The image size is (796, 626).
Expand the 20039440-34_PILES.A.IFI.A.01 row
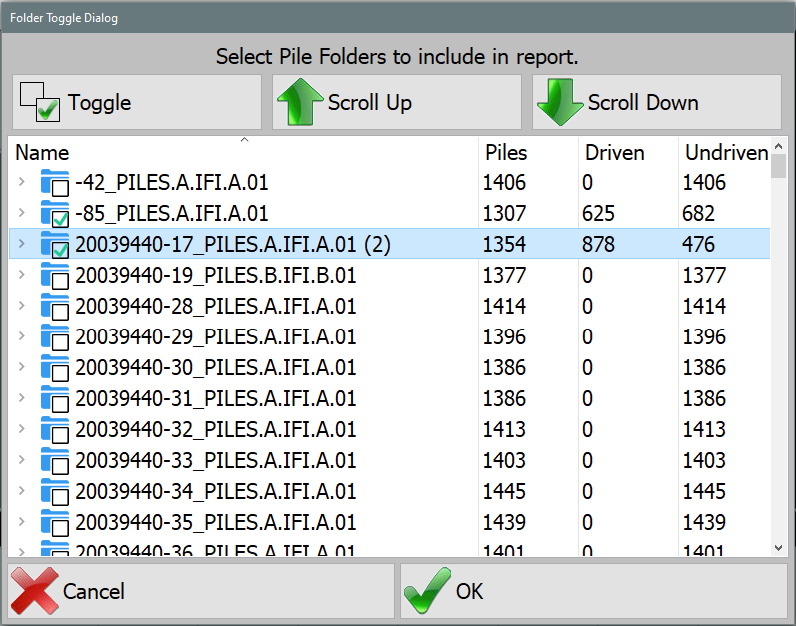pyautogui.click(x=21, y=490)
